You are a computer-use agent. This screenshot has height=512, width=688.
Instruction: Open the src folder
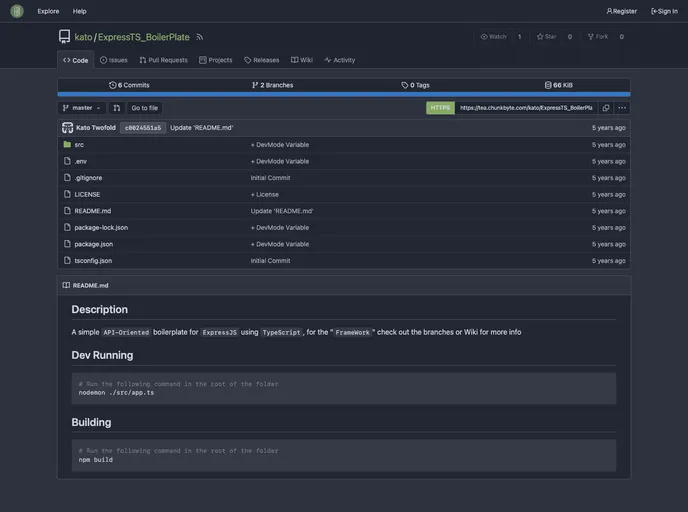point(79,144)
